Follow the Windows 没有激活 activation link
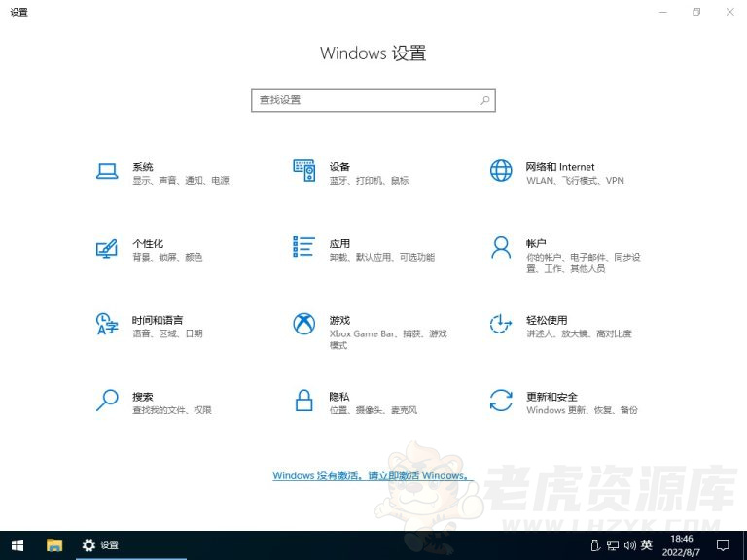Screen dimensions: 747x560 [x=373, y=475]
